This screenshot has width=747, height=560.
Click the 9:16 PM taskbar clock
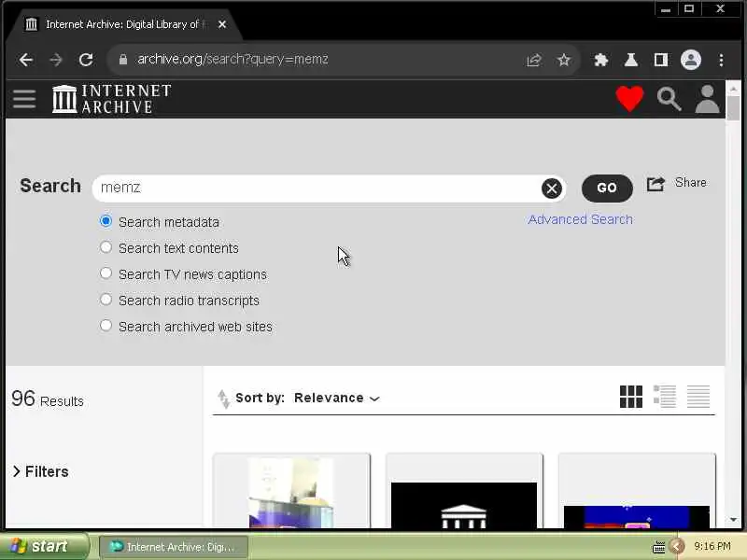[712, 546]
